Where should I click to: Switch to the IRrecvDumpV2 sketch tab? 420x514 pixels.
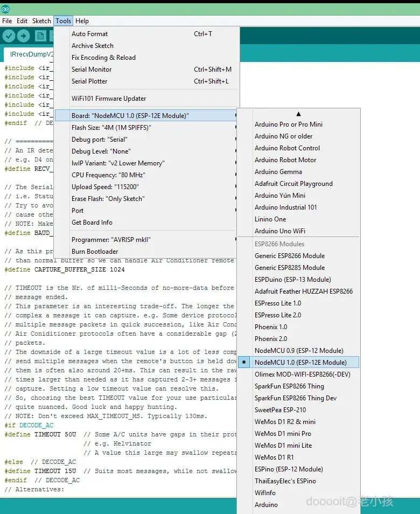(31, 54)
